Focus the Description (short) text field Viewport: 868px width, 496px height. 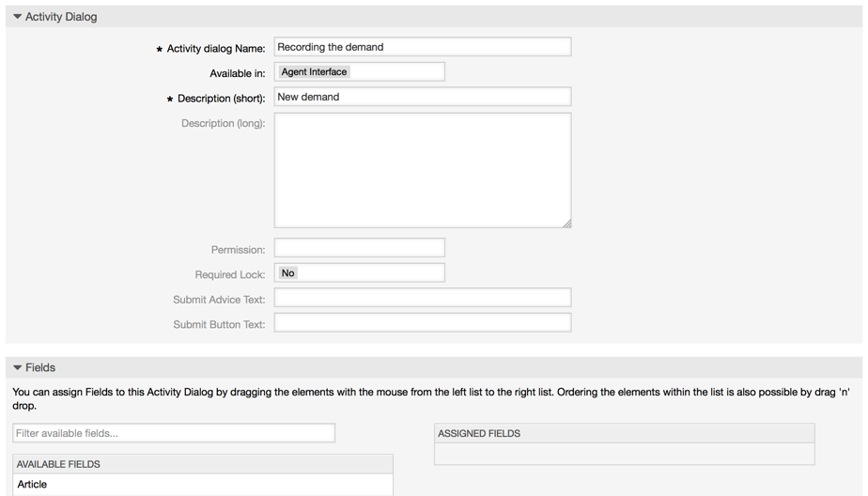422,97
